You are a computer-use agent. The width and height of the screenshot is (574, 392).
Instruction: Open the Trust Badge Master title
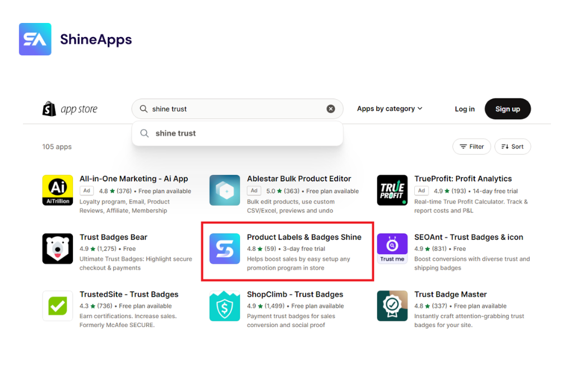[450, 295]
